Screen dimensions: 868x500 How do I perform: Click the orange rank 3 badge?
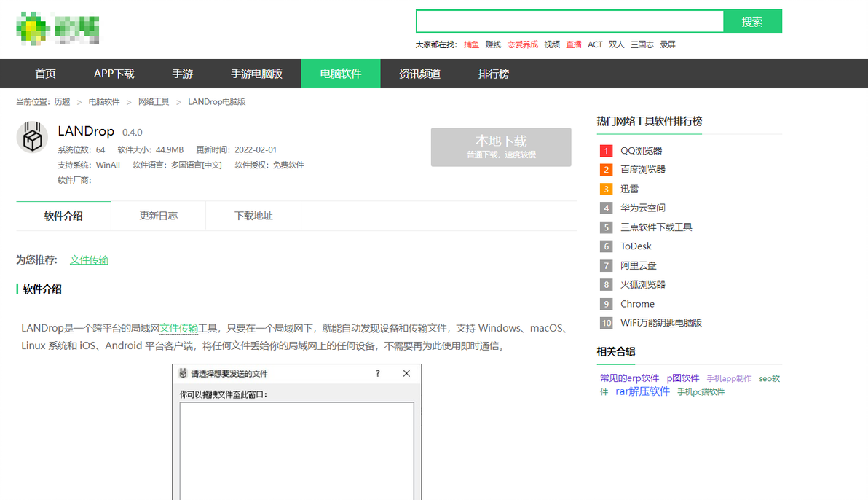point(606,189)
